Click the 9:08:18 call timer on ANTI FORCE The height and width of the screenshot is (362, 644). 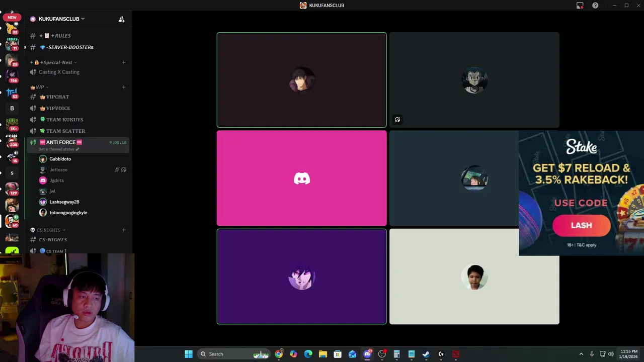coord(118,143)
